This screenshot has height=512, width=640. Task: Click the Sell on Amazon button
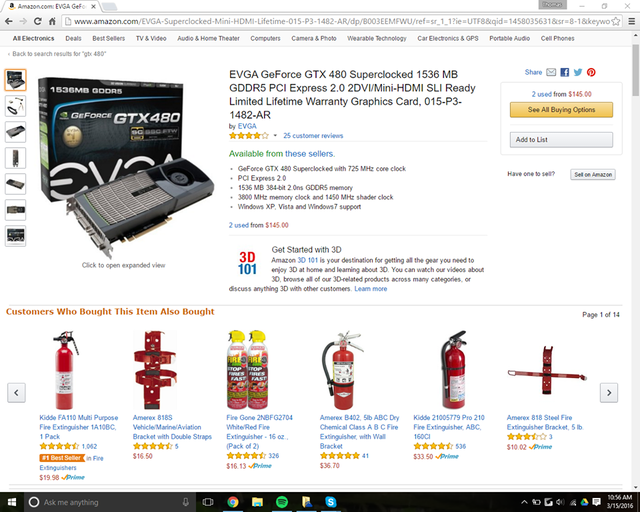tap(593, 174)
